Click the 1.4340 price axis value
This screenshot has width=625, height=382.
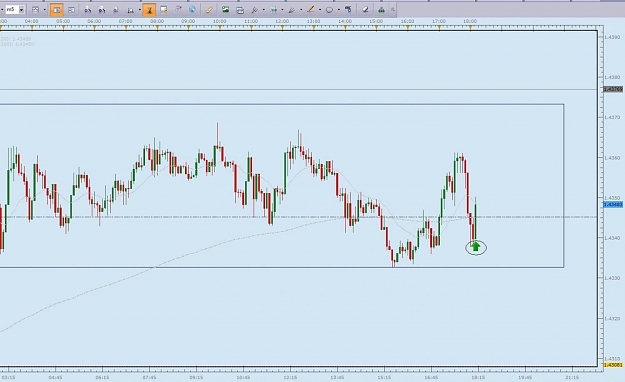612,238
